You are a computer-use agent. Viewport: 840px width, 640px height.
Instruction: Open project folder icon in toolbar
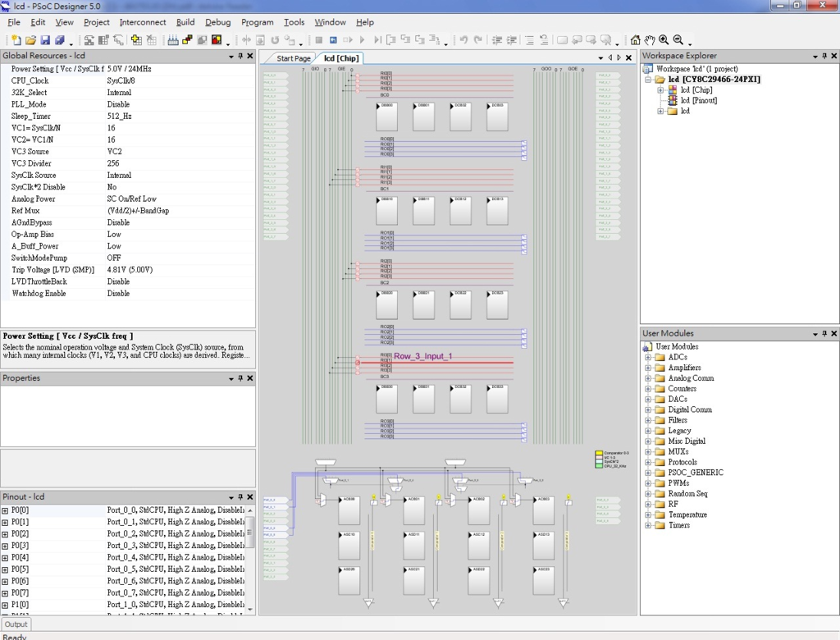click(x=30, y=39)
